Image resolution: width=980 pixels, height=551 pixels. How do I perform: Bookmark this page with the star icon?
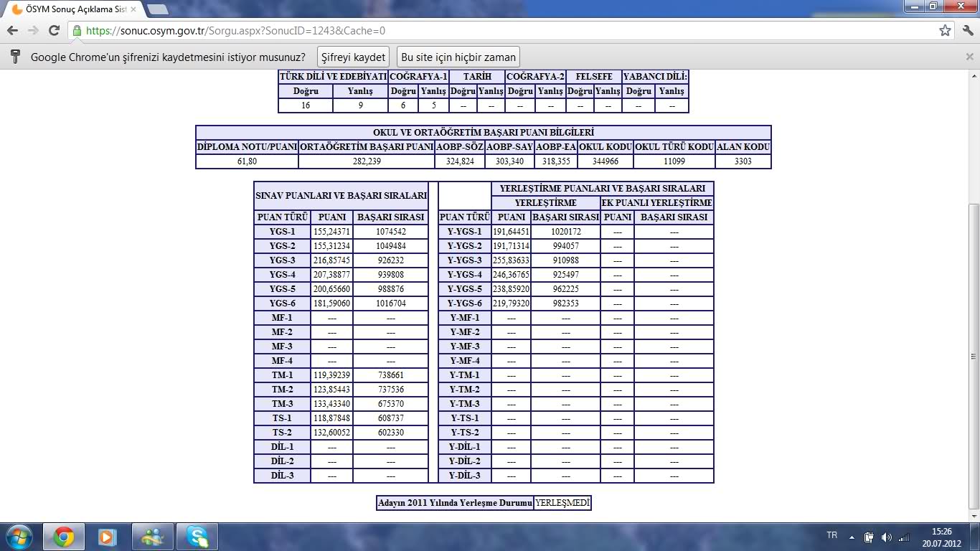(946, 31)
